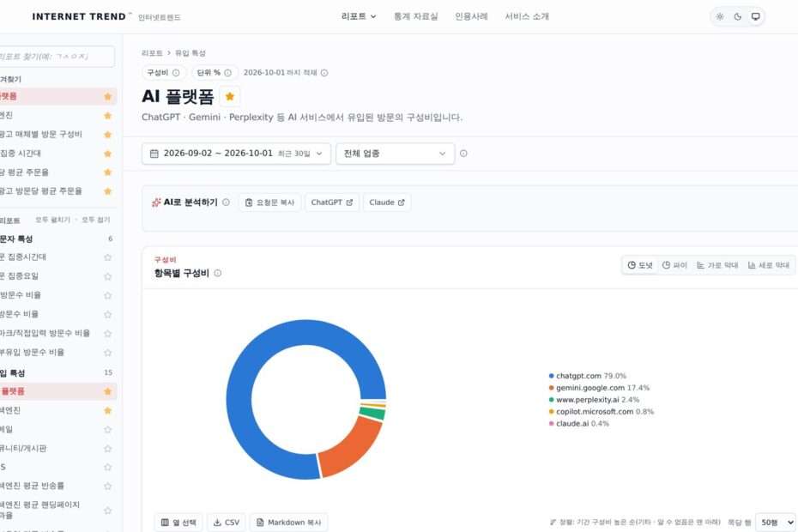Click info icon next to 항목별 구성비
Viewport: 798px width, 532px height.
tap(218, 273)
